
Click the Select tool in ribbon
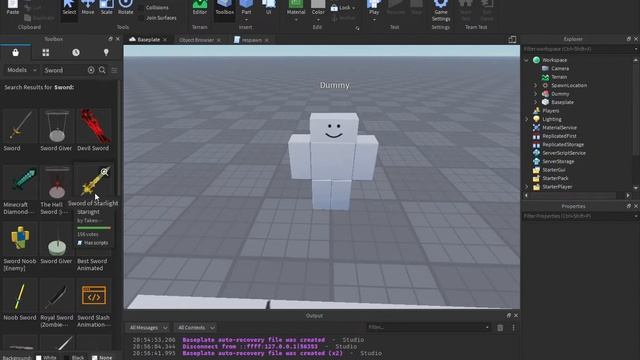tap(69, 7)
